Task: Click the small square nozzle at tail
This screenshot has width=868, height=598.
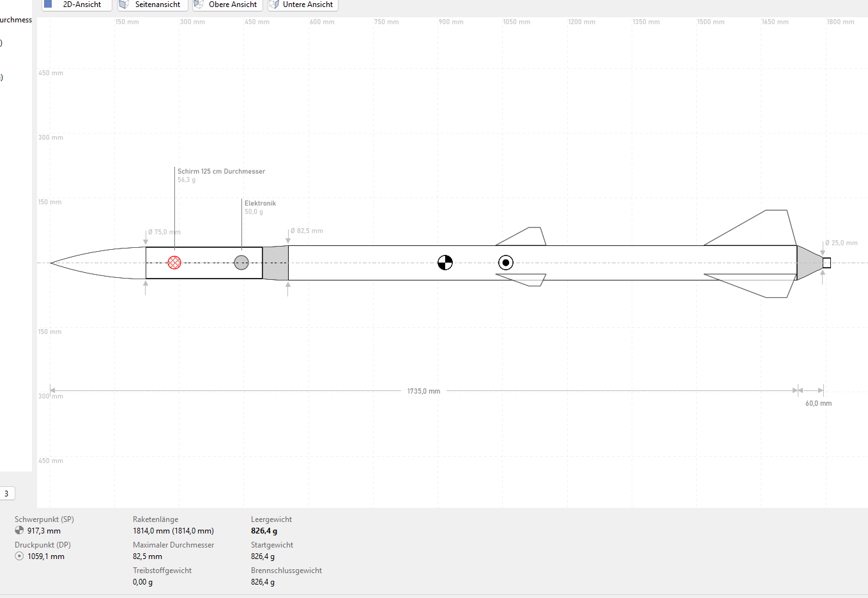Action: 826,263
